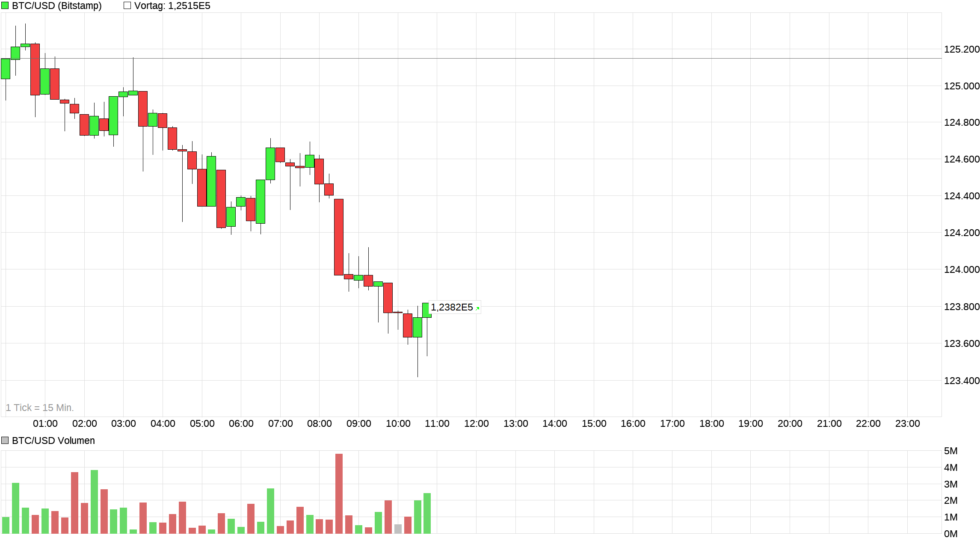Viewport: 980px width, 544px height.
Task: Click the BTC/USD Volumen panel label
Action: pos(53,441)
